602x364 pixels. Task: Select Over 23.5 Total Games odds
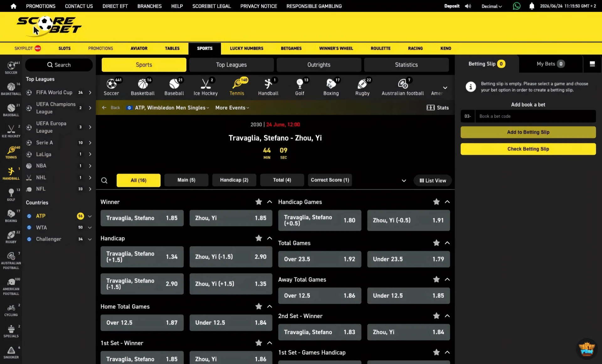(x=319, y=259)
